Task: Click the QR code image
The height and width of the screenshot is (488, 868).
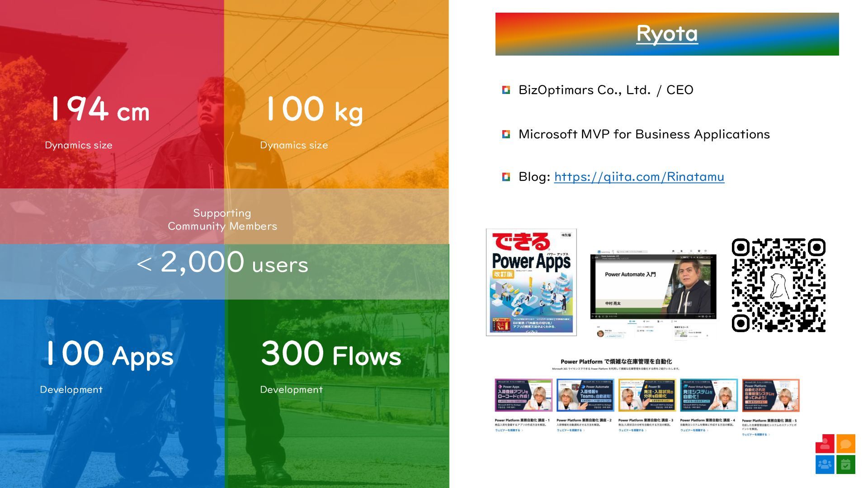Action: point(778,285)
